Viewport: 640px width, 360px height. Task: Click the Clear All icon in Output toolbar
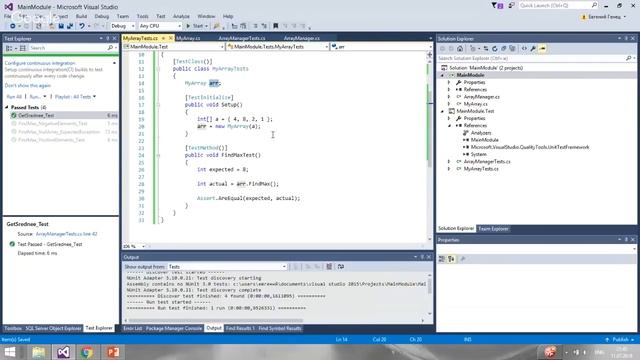[329, 267]
